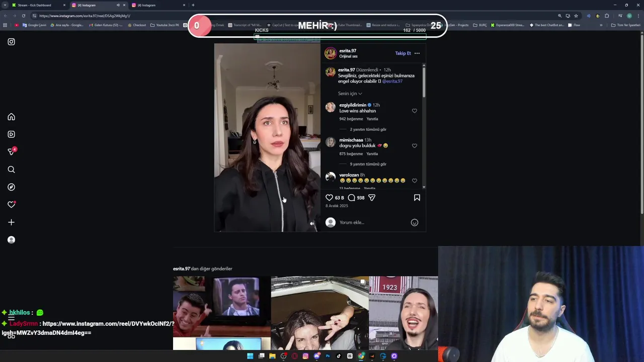Click LadySrmn's Instagram reel link in chat
This screenshot has height=362, width=644.
pyautogui.click(x=88, y=328)
